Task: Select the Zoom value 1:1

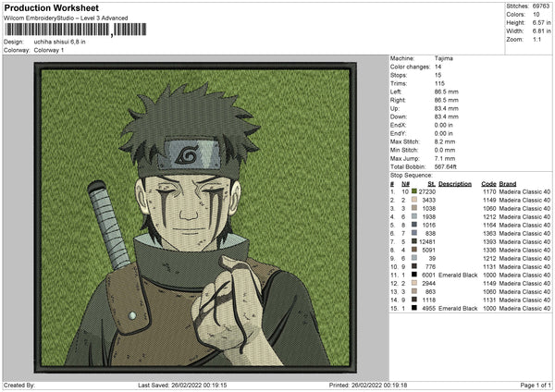Action: 536,39
